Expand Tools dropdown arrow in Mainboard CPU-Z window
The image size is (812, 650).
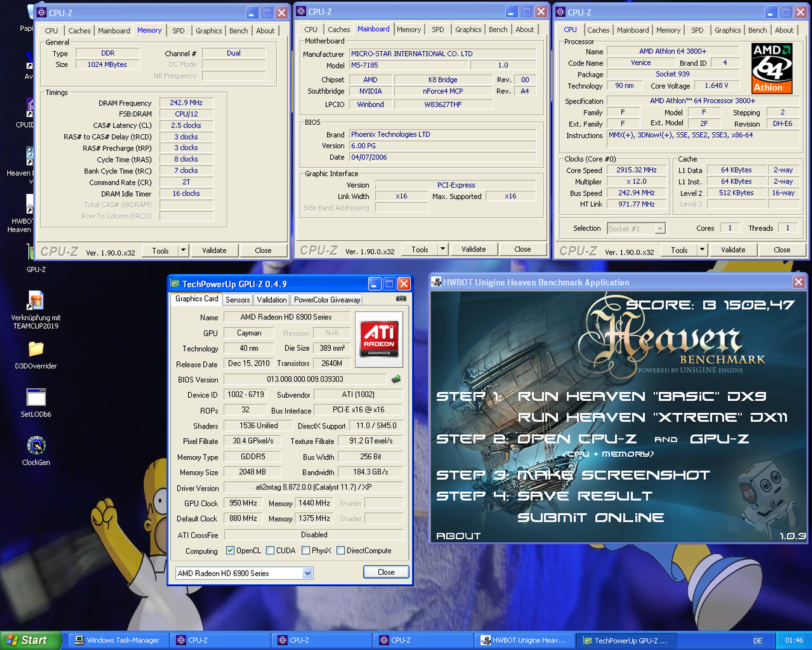443,249
